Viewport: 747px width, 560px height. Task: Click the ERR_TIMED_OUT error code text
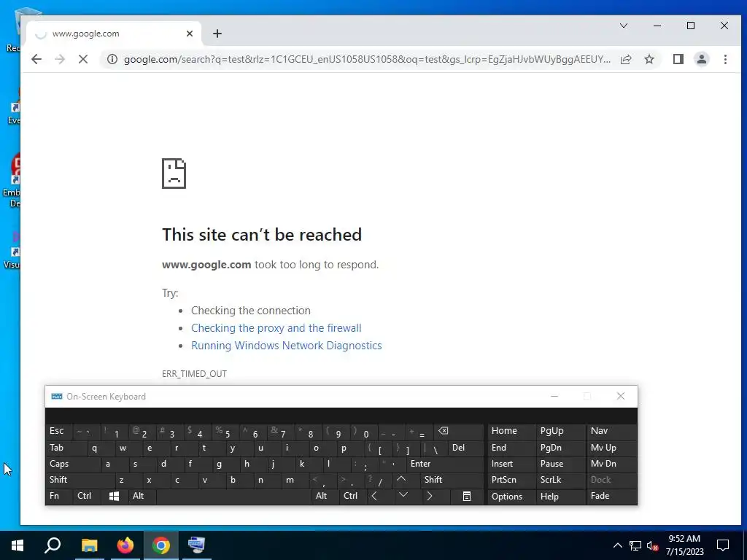point(194,374)
